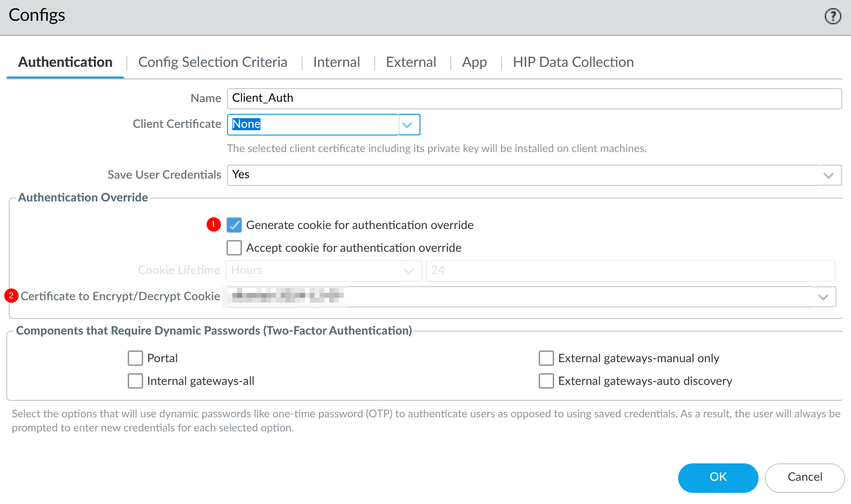Check the Portal two-factor checkbox
Screen dimensions: 851x504
tap(136, 358)
